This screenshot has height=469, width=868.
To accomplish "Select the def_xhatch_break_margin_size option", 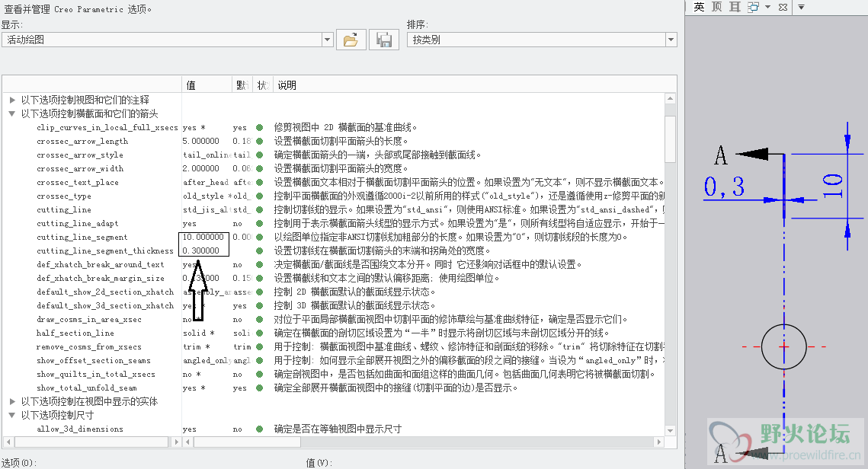I will pos(100,278).
